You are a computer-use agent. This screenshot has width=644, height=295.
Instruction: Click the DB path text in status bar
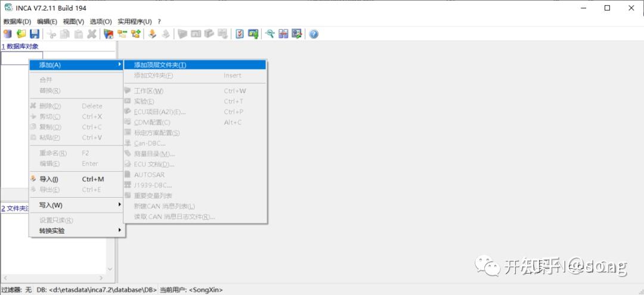point(97,290)
